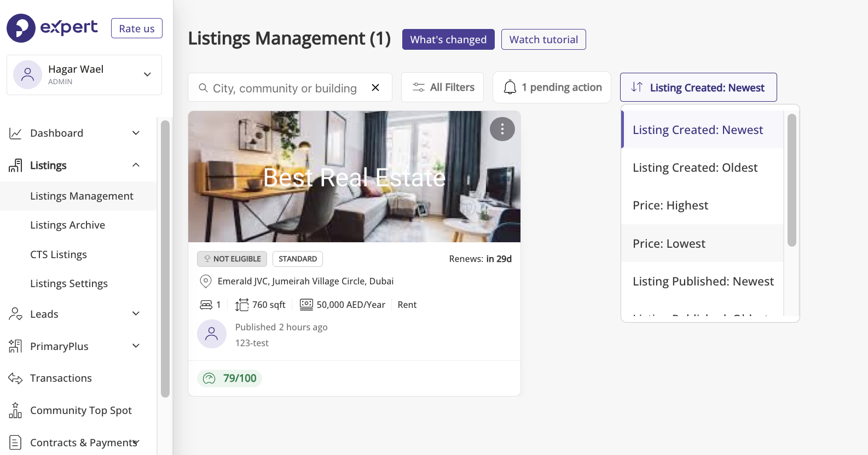Click the bell pending action icon
This screenshot has width=868, height=455.
coord(510,87)
